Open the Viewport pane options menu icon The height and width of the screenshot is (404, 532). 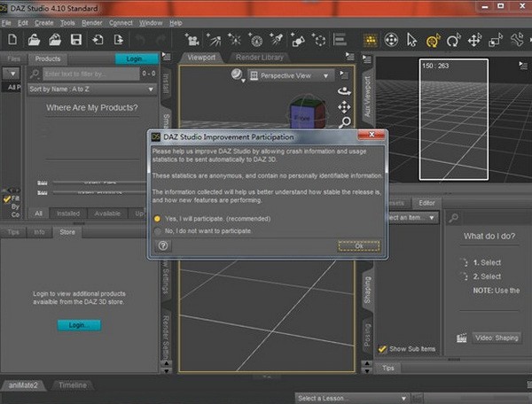pyautogui.click(x=350, y=56)
